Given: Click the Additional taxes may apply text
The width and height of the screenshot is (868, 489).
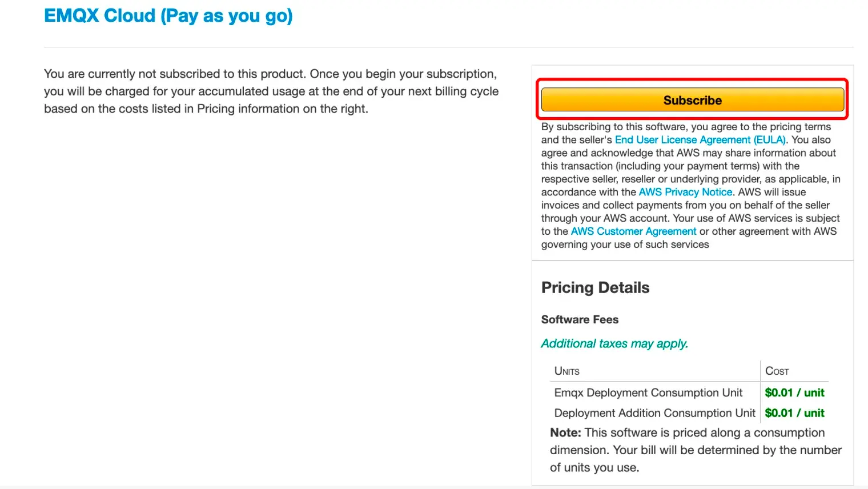Looking at the screenshot, I should [614, 344].
